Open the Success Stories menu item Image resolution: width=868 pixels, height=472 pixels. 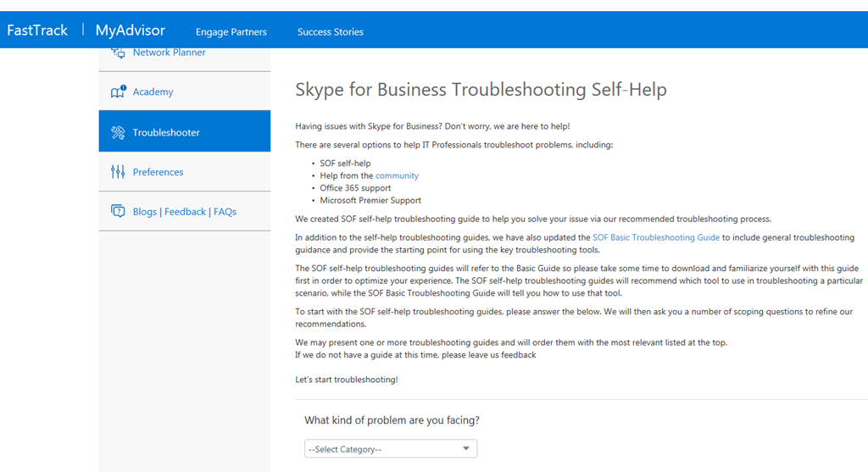(330, 32)
